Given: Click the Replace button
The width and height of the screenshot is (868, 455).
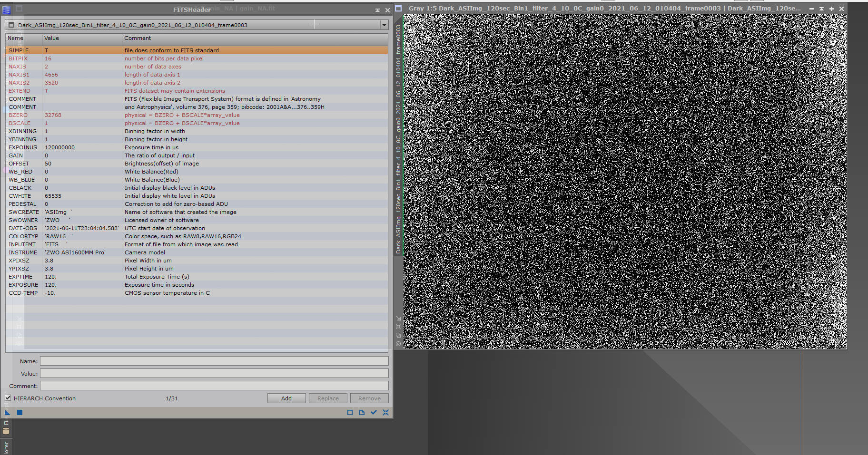Looking at the screenshot, I should (328, 398).
